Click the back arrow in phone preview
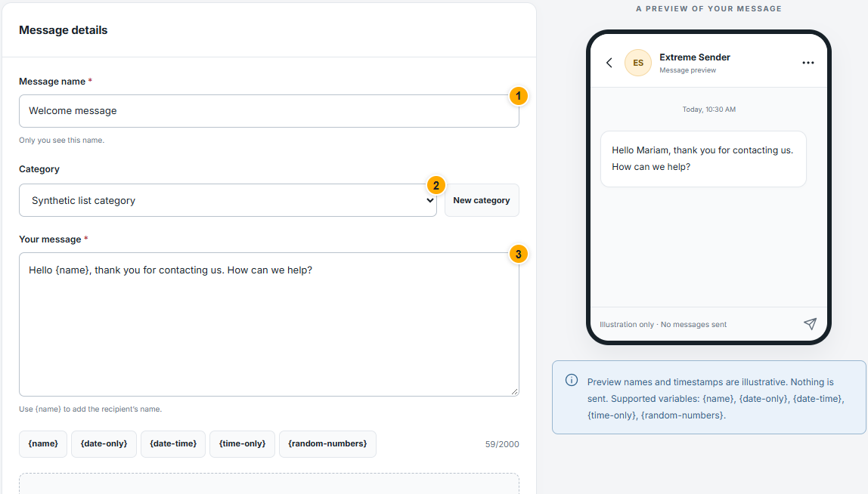868x494 pixels. 609,63
